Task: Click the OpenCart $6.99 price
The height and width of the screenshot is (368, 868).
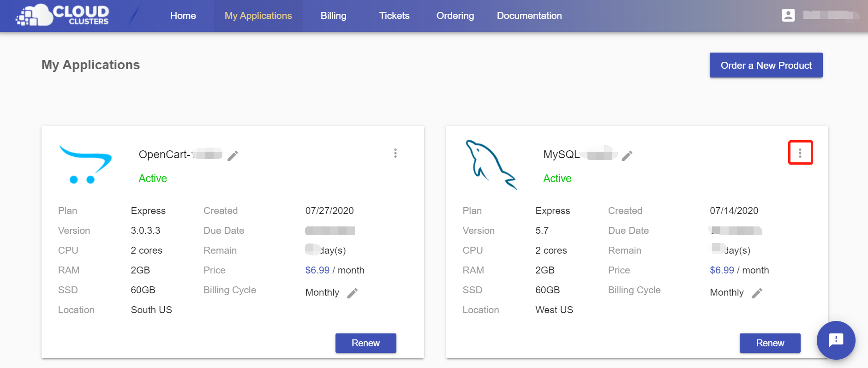Action: [317, 270]
